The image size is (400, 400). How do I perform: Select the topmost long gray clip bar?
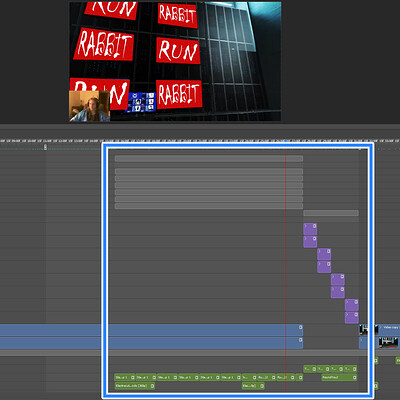pyautogui.click(x=209, y=159)
